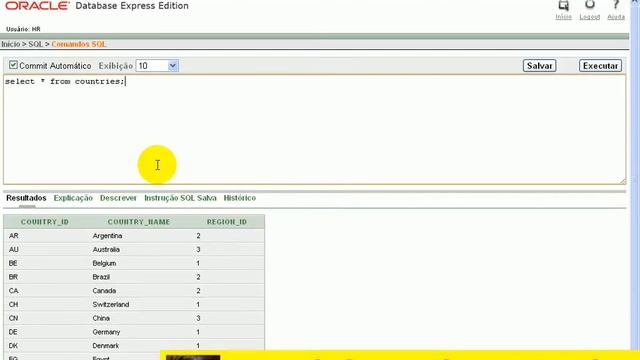Click Comandos SQL breadcrumb entry
Screen dimensions: 640x360
pyautogui.click(x=79, y=44)
